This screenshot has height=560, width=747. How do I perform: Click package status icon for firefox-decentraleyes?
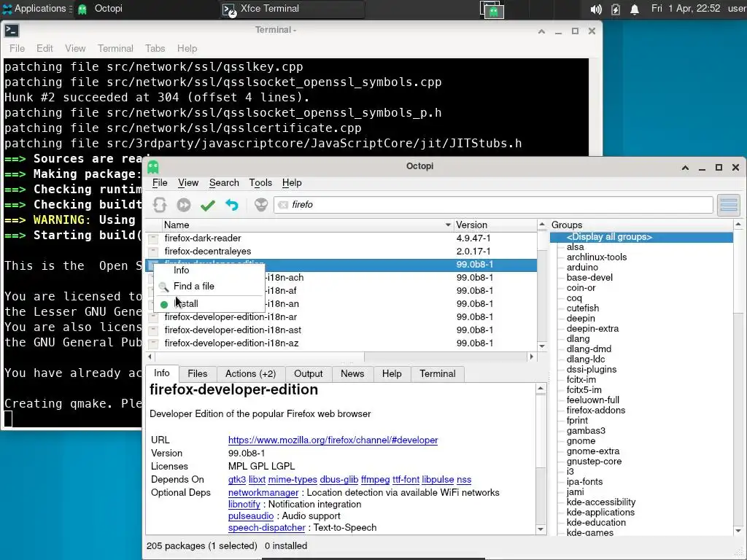(153, 252)
